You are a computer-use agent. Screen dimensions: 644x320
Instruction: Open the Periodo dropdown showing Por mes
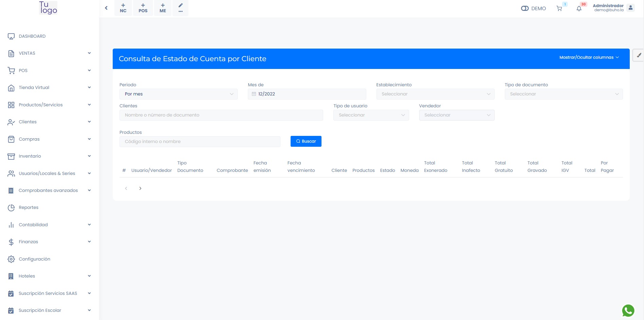tap(178, 94)
